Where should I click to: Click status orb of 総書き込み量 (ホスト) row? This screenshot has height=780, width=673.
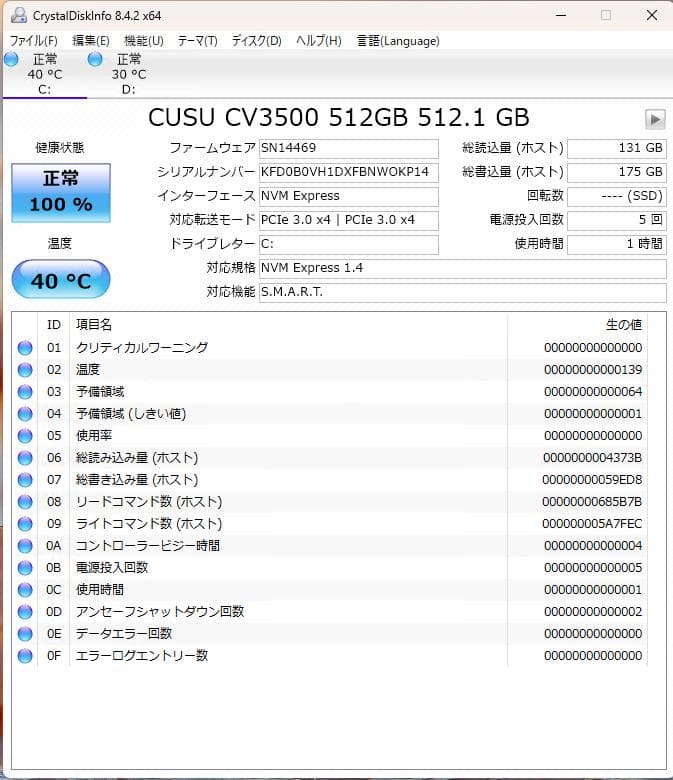pos(25,480)
